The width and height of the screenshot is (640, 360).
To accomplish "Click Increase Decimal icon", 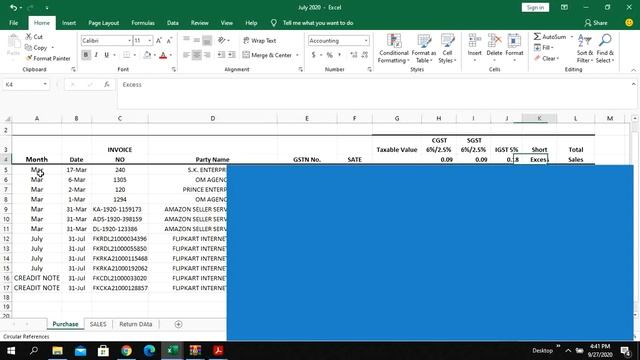I will [x=353, y=55].
